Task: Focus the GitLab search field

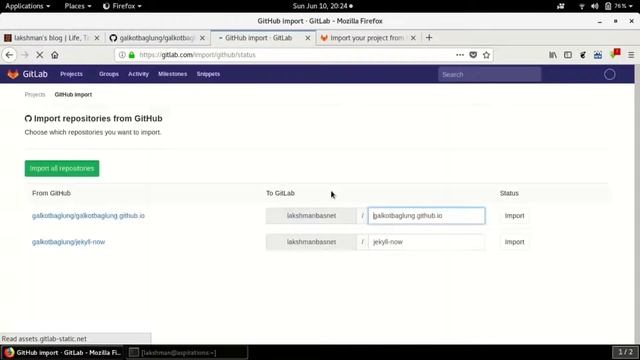Action: tap(489, 74)
